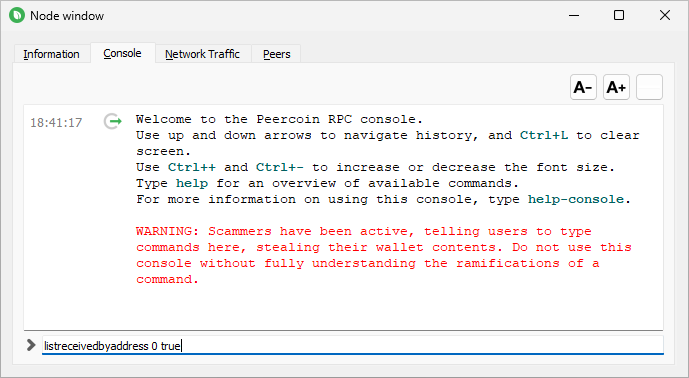Close the Node window

(665, 15)
